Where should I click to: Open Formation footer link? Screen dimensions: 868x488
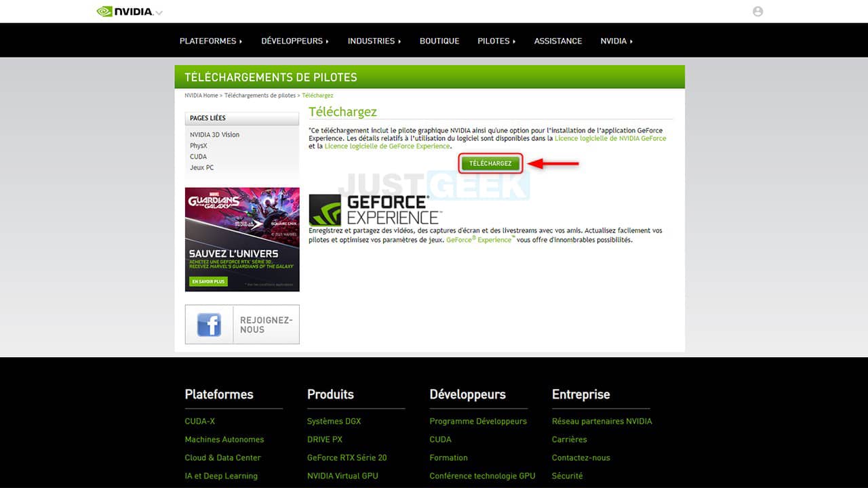(x=448, y=457)
